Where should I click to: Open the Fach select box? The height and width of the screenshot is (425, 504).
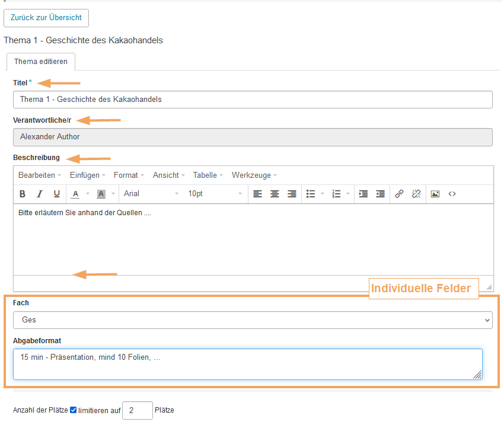coord(253,320)
